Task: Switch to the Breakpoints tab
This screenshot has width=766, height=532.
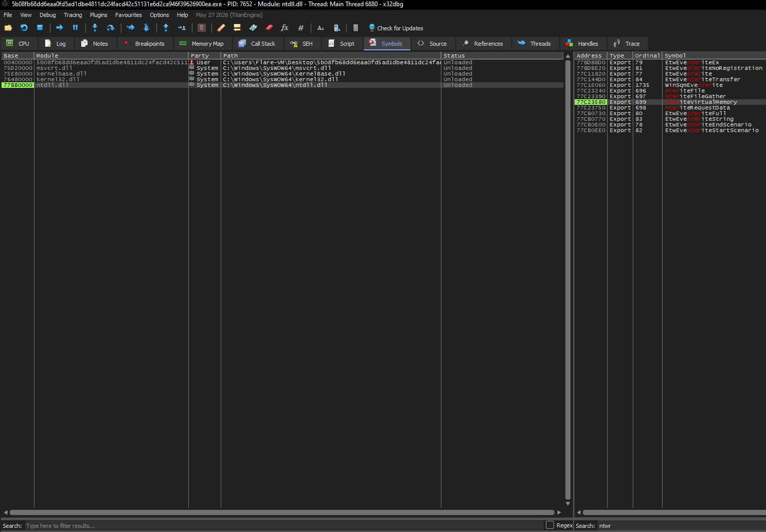Action: pyautogui.click(x=144, y=44)
